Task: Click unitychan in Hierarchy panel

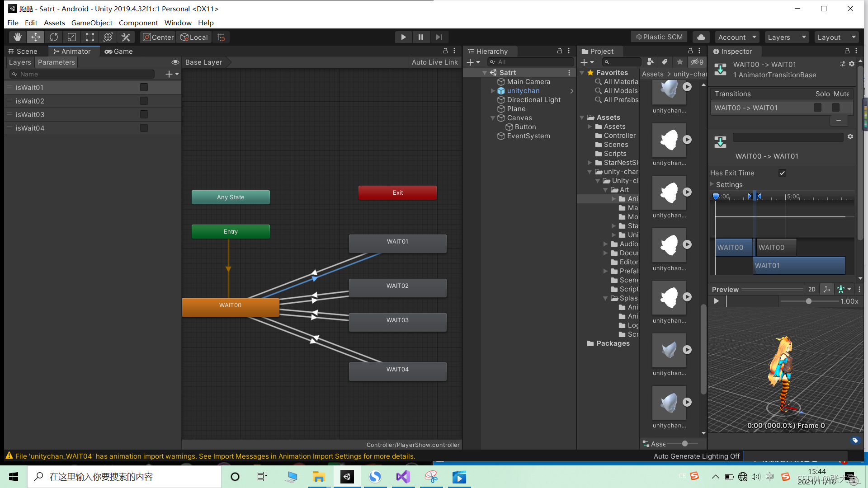Action: pos(523,90)
